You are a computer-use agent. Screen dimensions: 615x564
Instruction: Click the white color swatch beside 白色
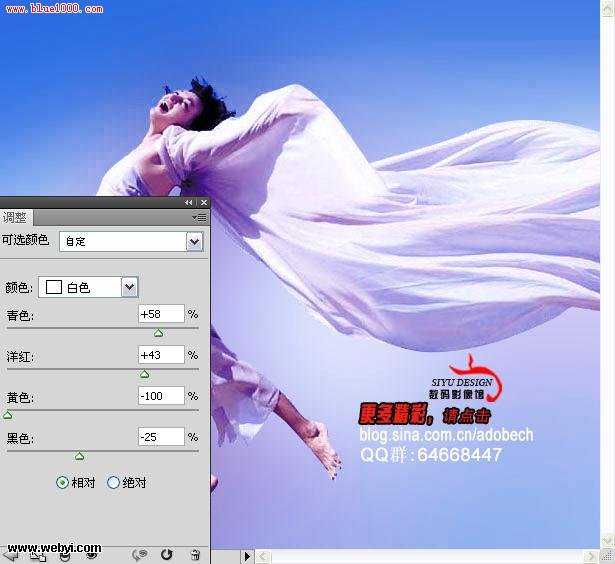(x=54, y=287)
